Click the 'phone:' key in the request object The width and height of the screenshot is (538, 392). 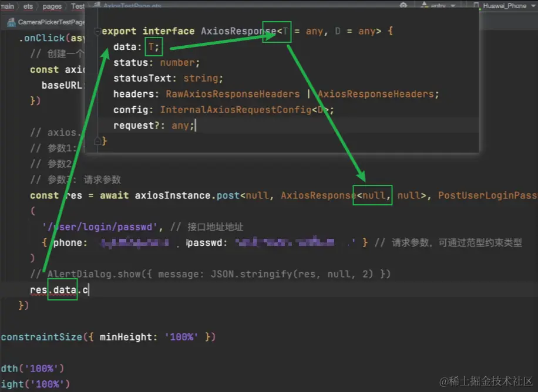[70, 243]
